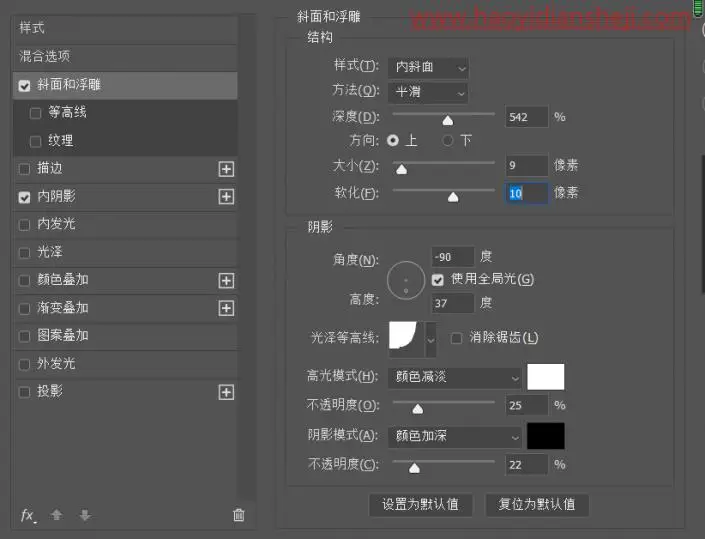
Task: Enable the 等高线 checkbox
Action: (x=36, y=113)
